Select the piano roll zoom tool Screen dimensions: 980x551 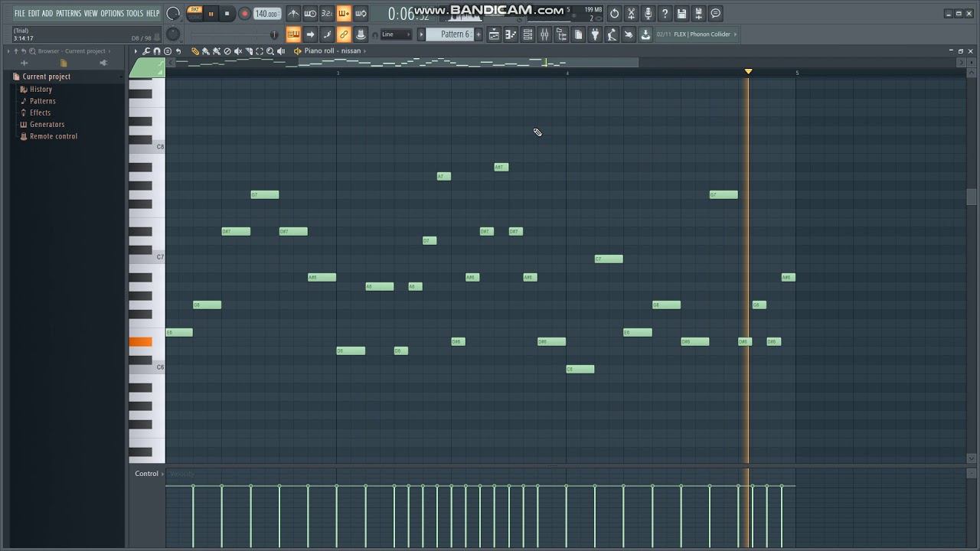[x=270, y=51]
